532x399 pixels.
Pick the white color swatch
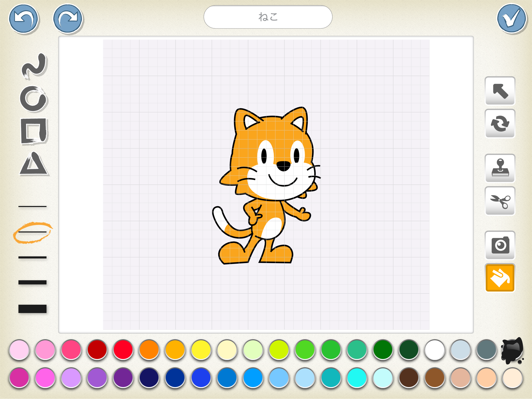click(x=435, y=350)
